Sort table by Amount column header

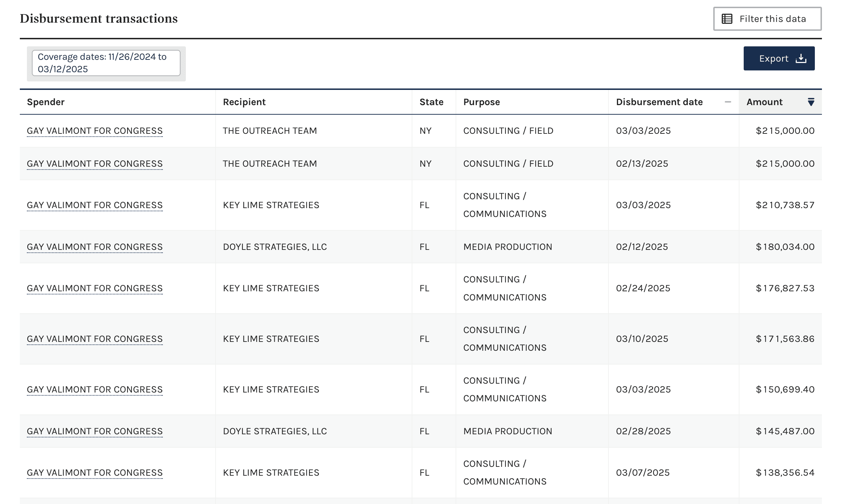click(x=764, y=102)
